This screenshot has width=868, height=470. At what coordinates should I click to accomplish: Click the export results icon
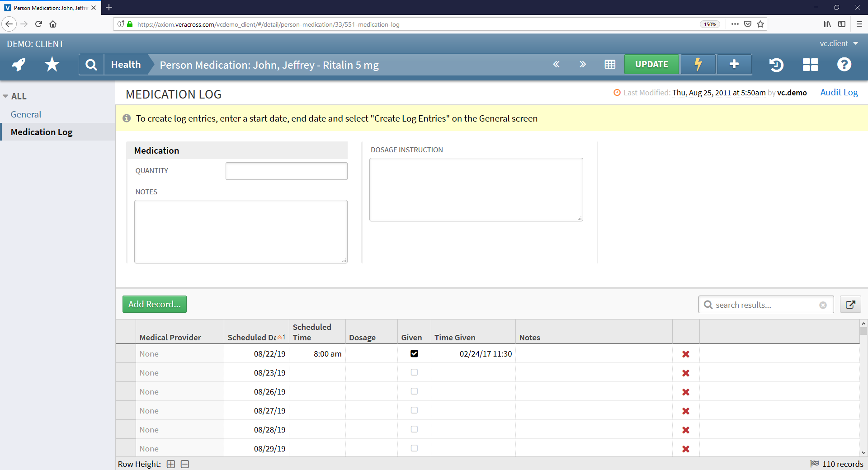pos(850,305)
